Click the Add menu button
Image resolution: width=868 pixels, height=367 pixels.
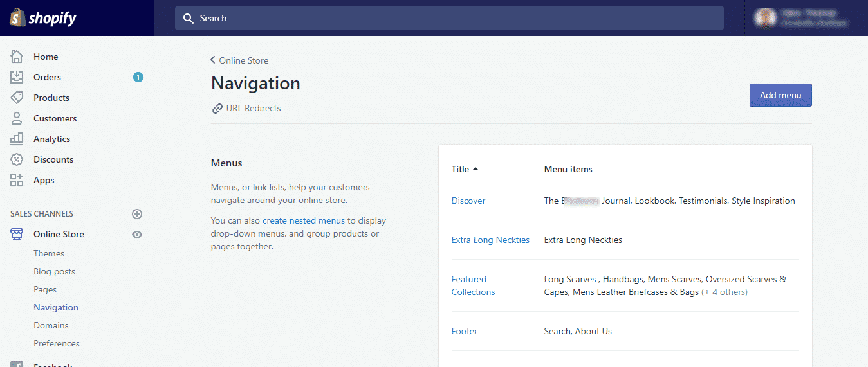(x=780, y=95)
